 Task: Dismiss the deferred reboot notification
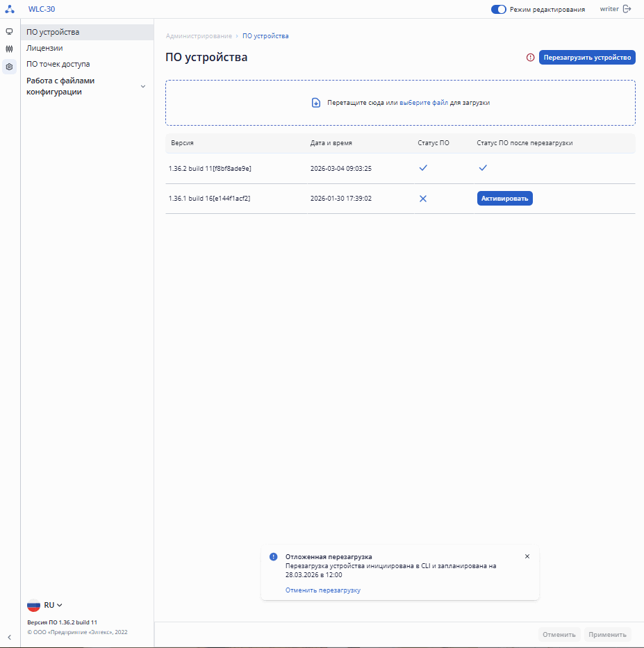coord(527,556)
